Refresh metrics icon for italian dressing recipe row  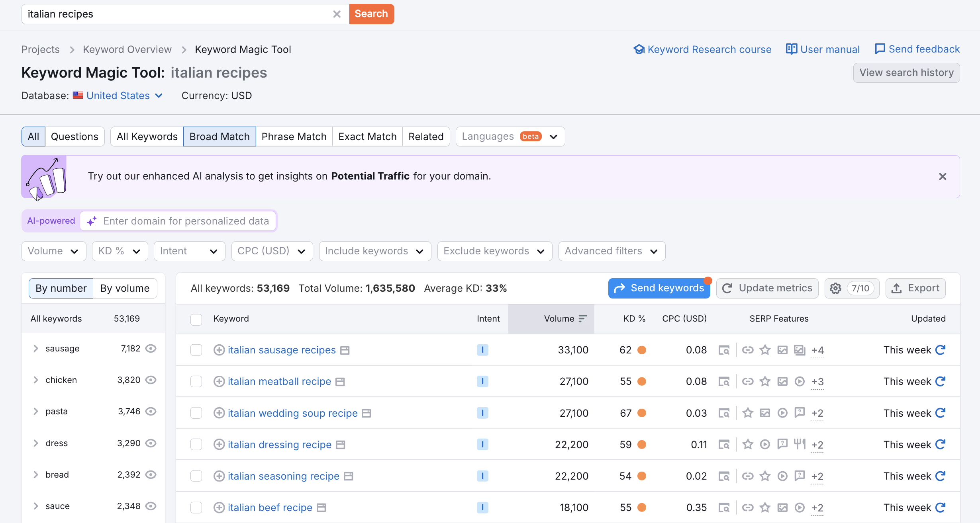pyautogui.click(x=941, y=445)
